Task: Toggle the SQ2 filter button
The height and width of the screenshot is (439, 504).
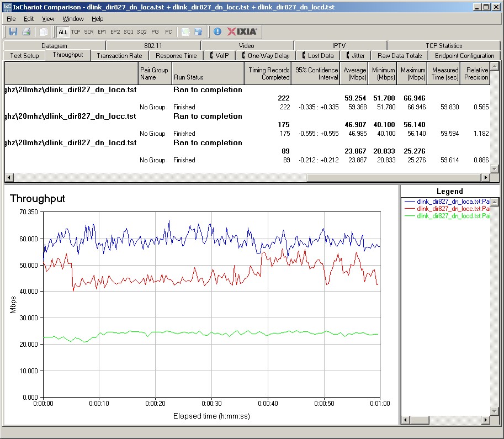Action: pyautogui.click(x=141, y=32)
